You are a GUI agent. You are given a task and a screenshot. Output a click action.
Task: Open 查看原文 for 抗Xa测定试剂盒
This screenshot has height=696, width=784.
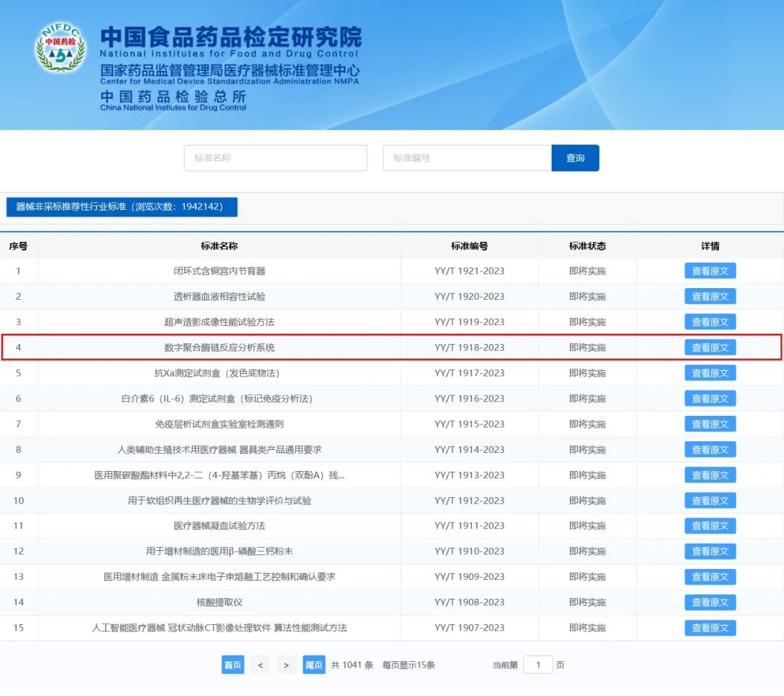(710, 373)
